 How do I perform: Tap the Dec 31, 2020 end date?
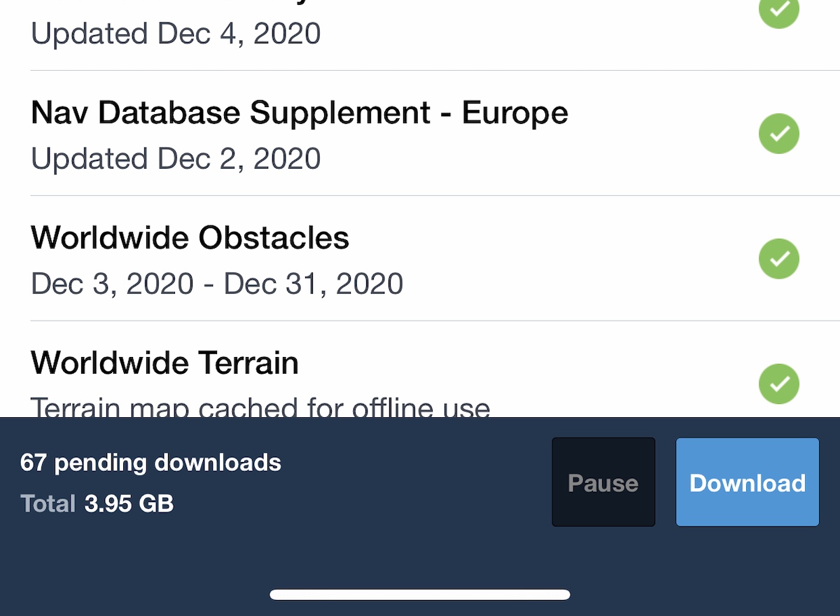pos(314,283)
